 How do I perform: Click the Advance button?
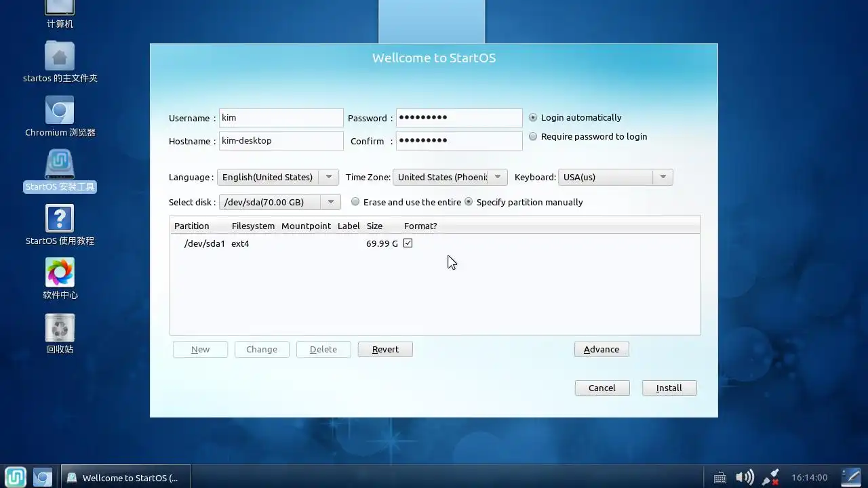click(x=601, y=349)
